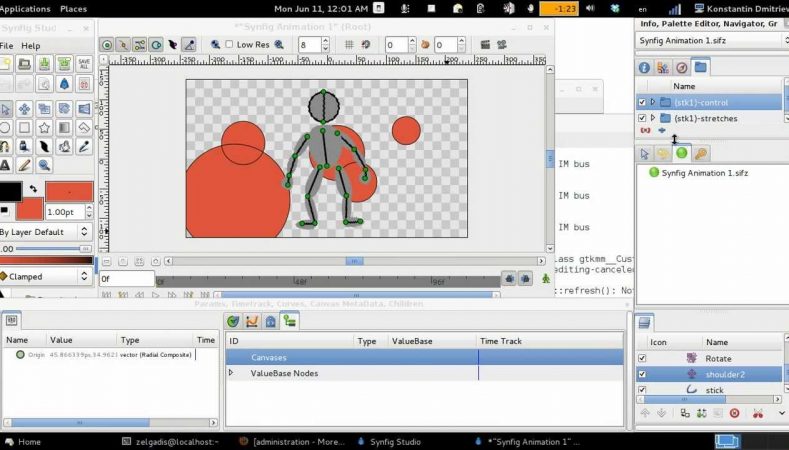Click the Info panel icon tab
This screenshot has width=789, height=450.
644,68
